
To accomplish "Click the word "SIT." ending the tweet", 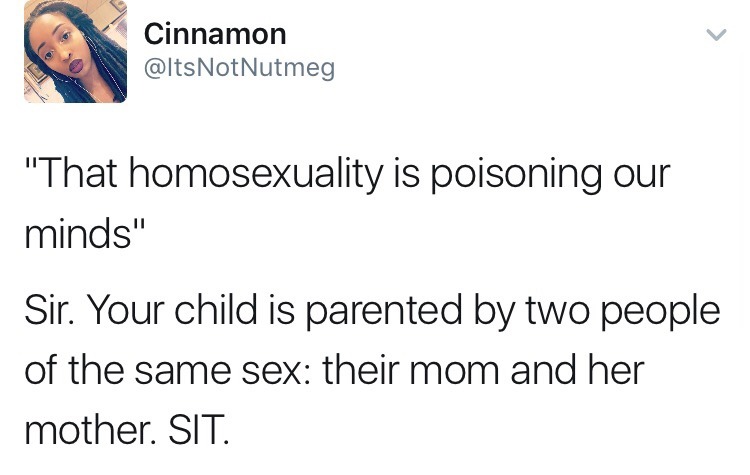I will (x=199, y=429).
